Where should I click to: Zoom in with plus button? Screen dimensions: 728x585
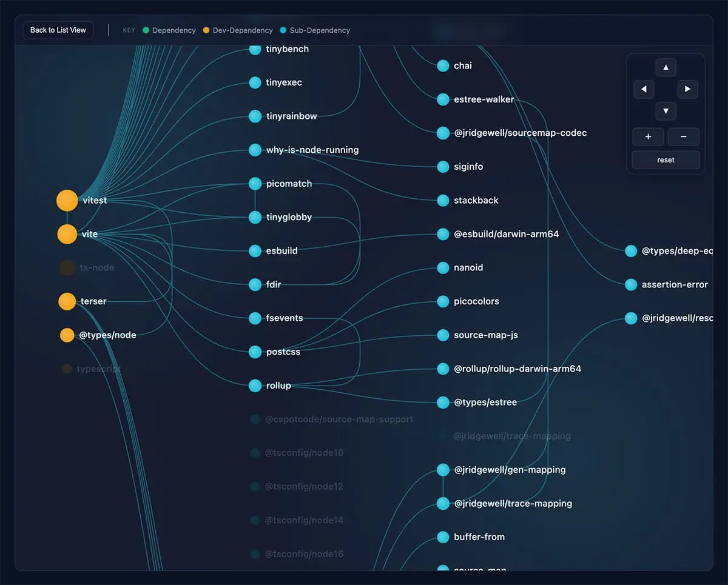[648, 137]
